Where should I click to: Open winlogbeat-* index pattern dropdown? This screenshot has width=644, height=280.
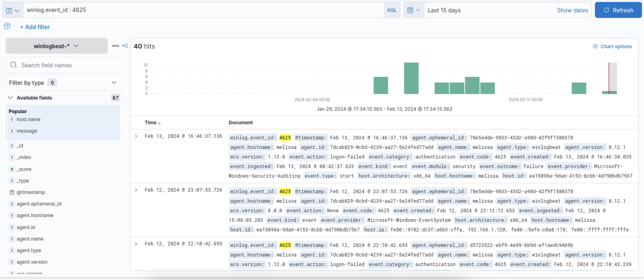click(56, 46)
